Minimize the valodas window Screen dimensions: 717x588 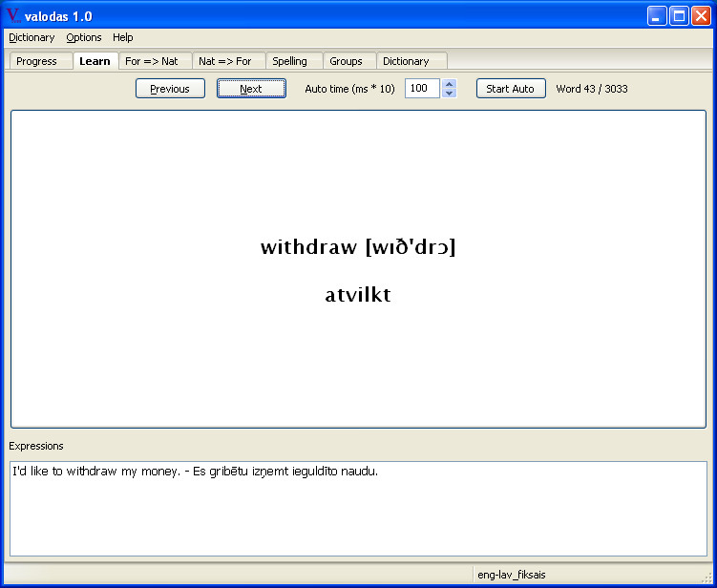[x=657, y=16]
